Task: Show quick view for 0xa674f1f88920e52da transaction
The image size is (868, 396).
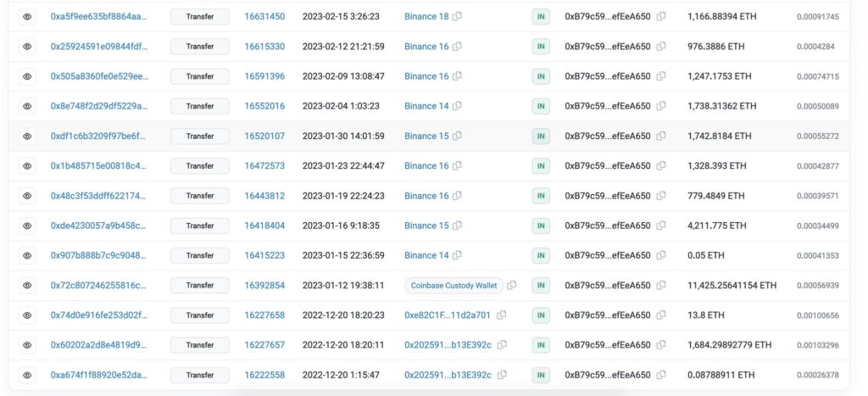Action: click(x=27, y=375)
